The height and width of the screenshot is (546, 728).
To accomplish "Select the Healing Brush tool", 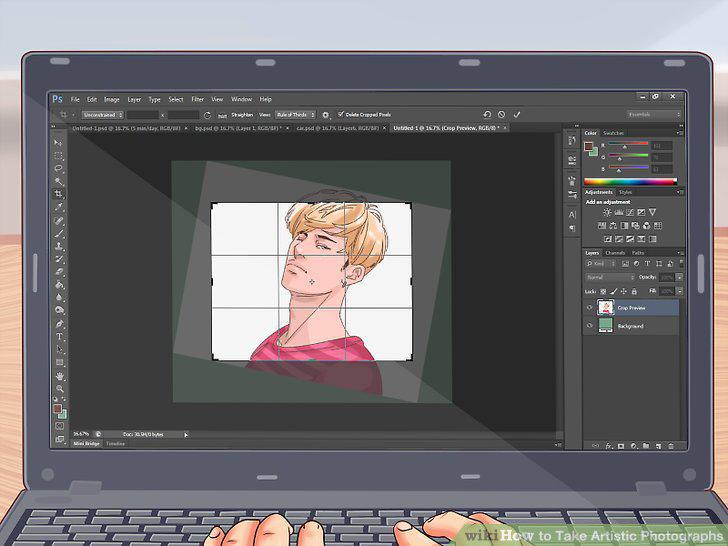I will 58,221.
